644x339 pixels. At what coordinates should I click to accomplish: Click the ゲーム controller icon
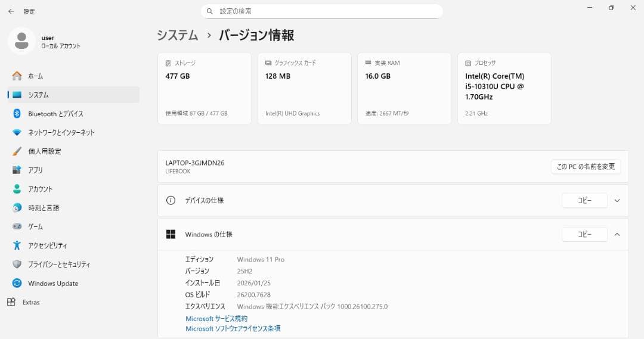(x=17, y=226)
